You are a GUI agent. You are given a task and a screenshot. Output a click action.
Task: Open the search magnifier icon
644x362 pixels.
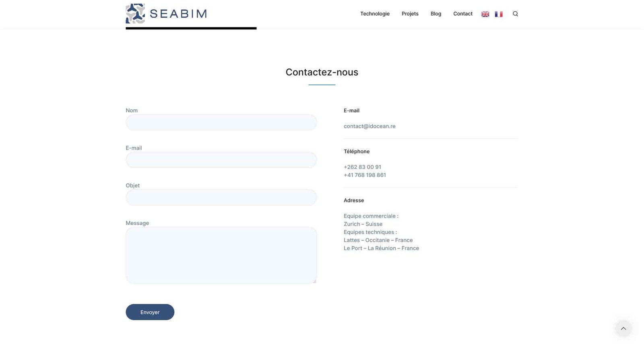[515, 14]
